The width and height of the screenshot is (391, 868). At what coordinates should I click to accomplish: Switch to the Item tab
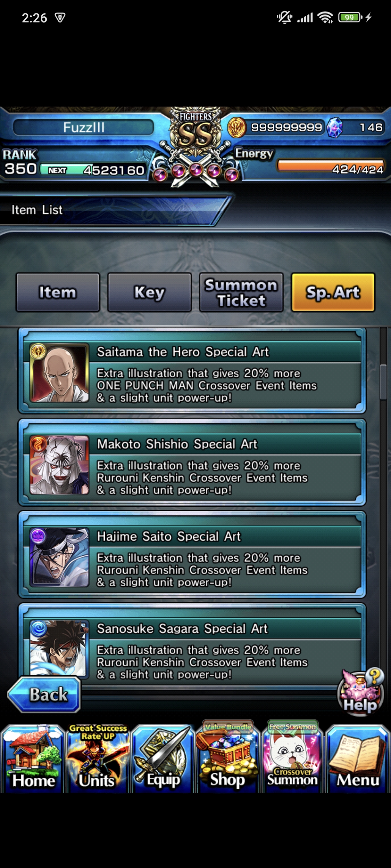click(x=58, y=292)
